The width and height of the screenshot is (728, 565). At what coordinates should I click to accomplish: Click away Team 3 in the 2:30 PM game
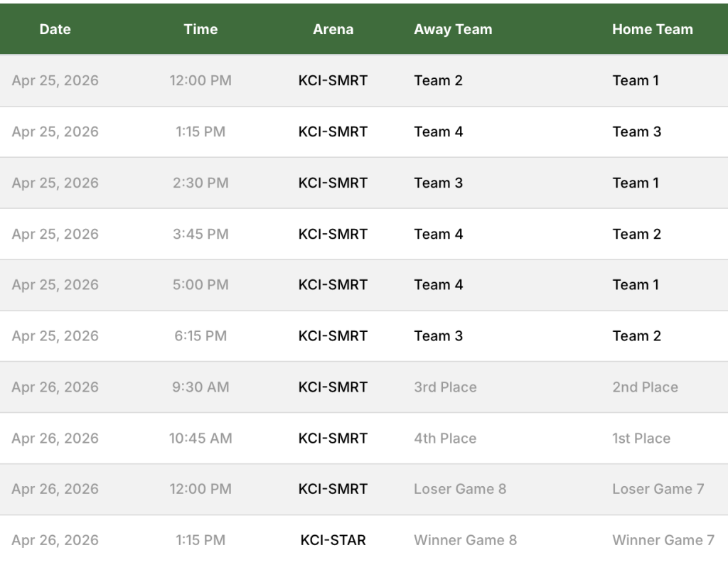(438, 183)
